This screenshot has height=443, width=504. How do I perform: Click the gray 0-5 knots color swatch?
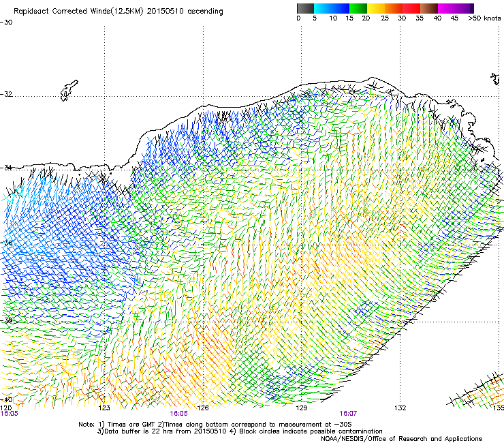pyautogui.click(x=305, y=8)
